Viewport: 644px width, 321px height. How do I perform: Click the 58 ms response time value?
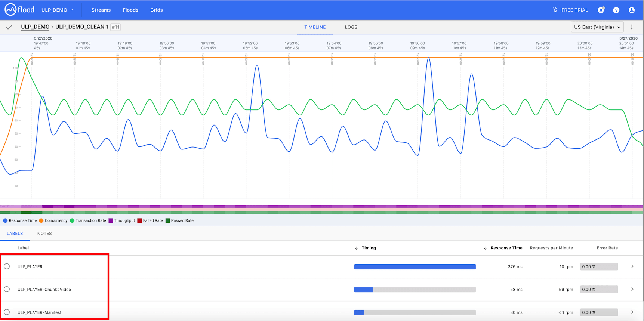click(516, 290)
